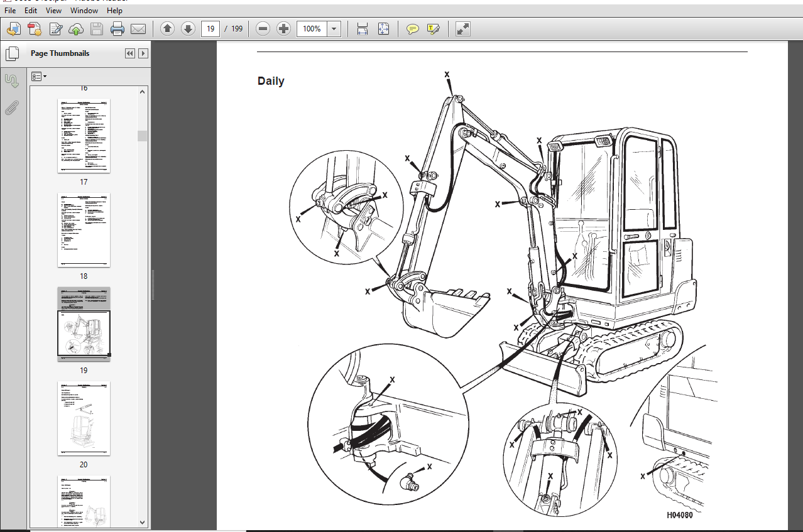Image resolution: width=803 pixels, height=532 pixels.
Task: Open the Help menu
Action: (x=114, y=11)
